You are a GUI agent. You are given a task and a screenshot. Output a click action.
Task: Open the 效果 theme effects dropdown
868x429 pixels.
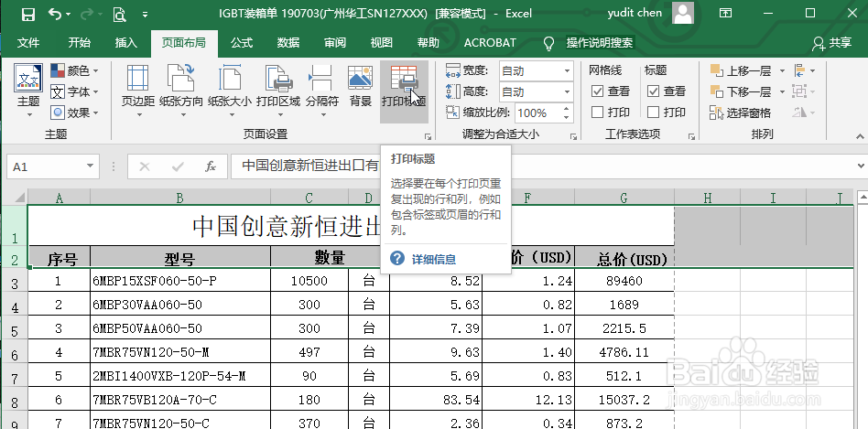click(x=75, y=113)
